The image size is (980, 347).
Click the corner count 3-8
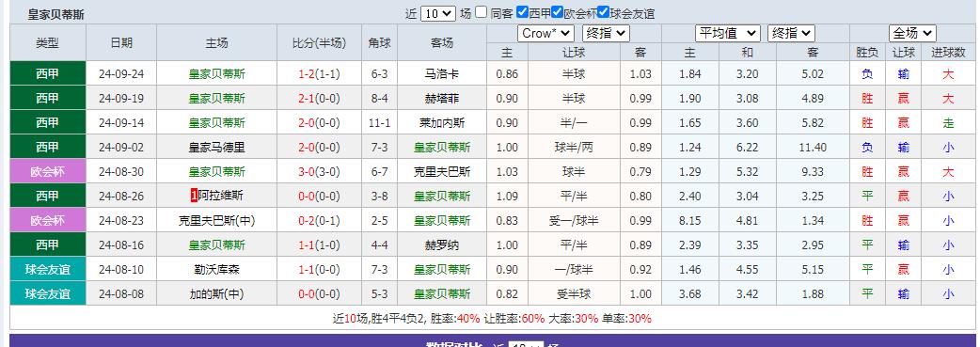(x=379, y=196)
